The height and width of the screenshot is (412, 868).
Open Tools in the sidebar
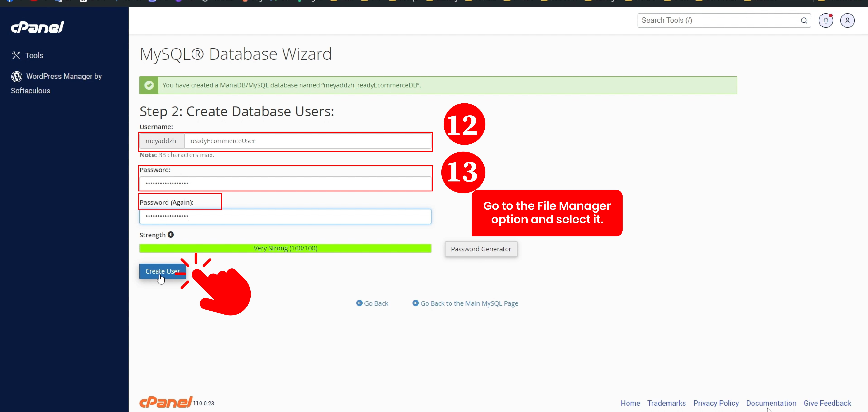(x=34, y=55)
